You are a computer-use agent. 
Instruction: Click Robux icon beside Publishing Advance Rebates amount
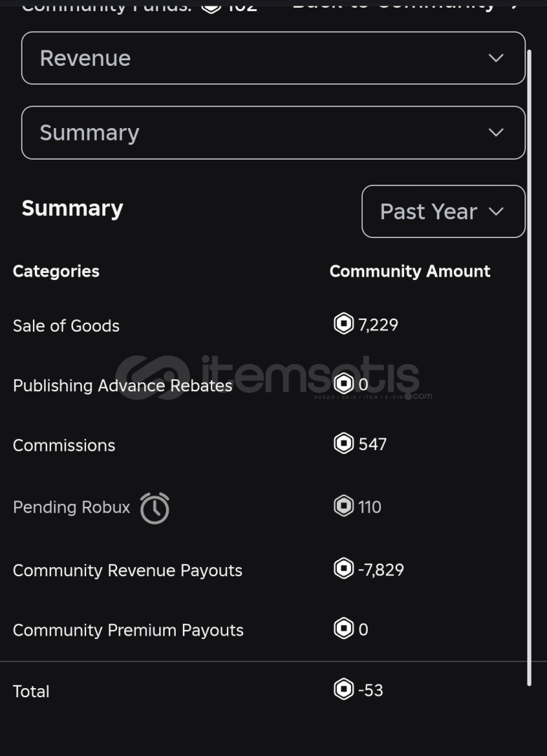tap(344, 384)
